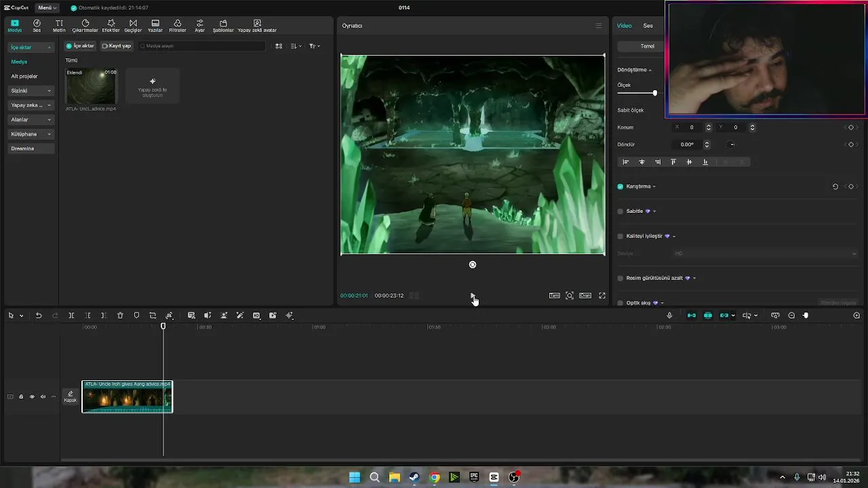The image size is (868, 488).
Task: Open the Yapay zekâ avatar tab
Action: pos(257,26)
